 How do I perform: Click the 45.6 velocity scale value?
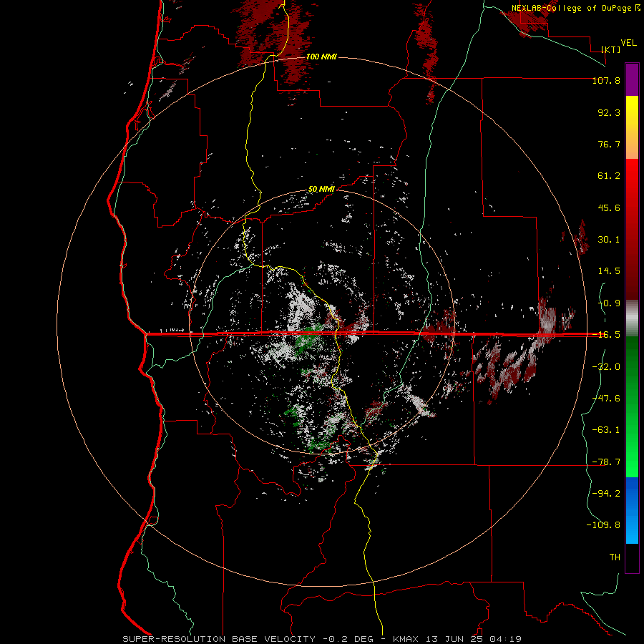click(x=609, y=208)
